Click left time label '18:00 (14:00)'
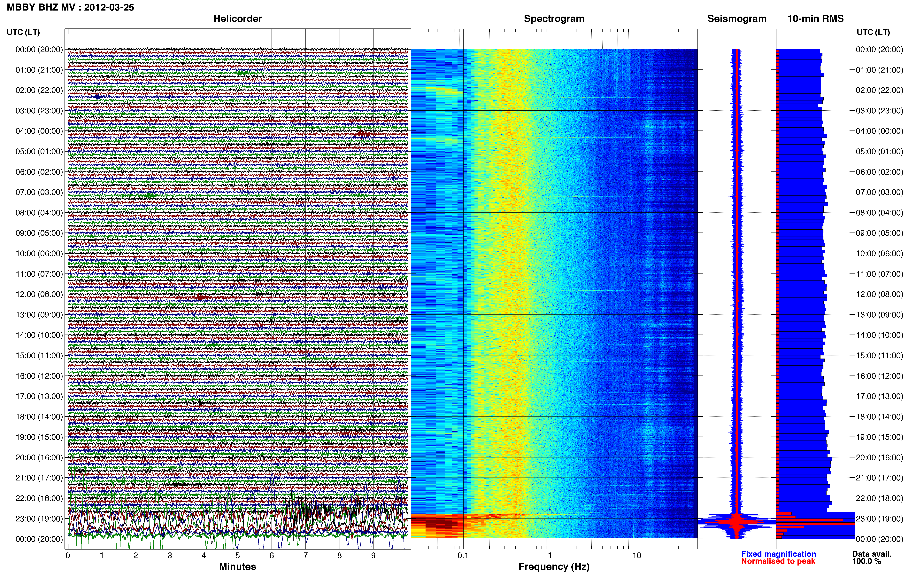 [x=39, y=417]
